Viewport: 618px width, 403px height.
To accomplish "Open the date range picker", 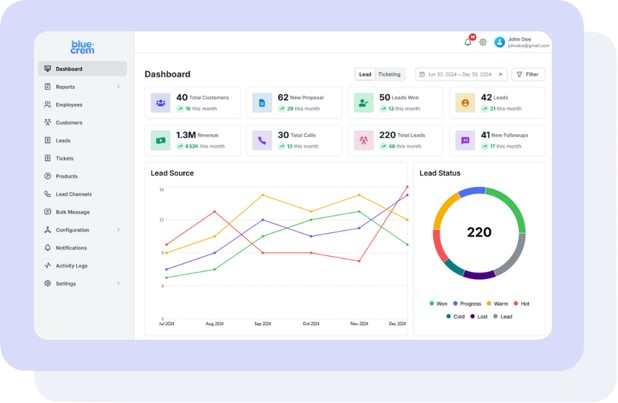I will click(x=461, y=74).
